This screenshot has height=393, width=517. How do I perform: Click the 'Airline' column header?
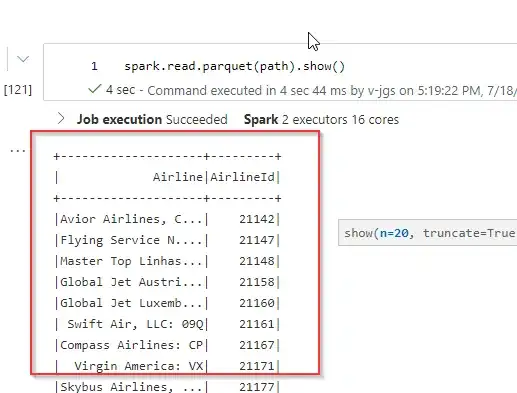[178, 177]
